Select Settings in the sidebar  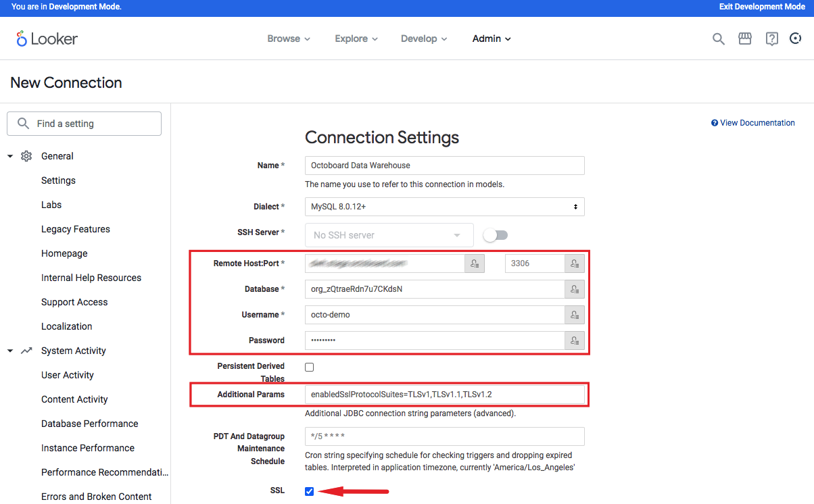click(58, 180)
